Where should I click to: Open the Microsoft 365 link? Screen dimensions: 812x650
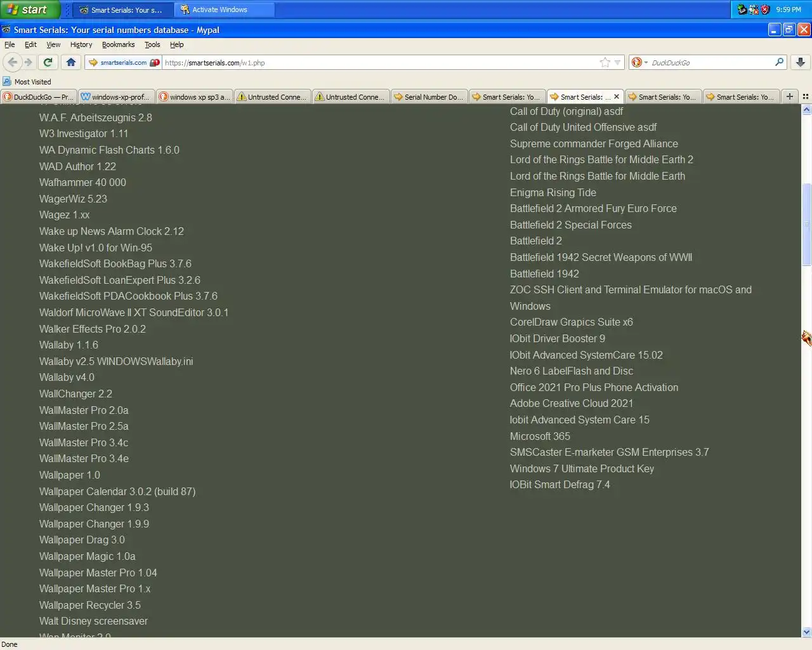click(x=540, y=436)
